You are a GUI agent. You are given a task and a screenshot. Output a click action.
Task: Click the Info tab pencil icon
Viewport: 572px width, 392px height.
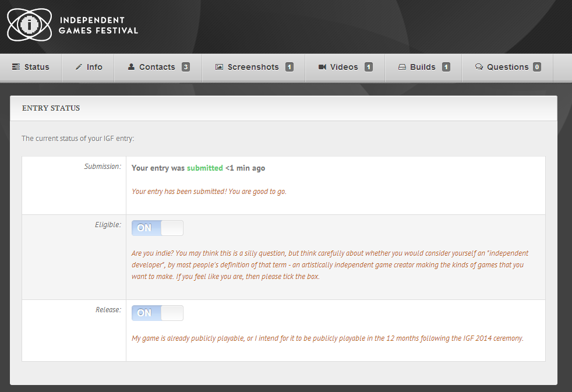click(79, 67)
